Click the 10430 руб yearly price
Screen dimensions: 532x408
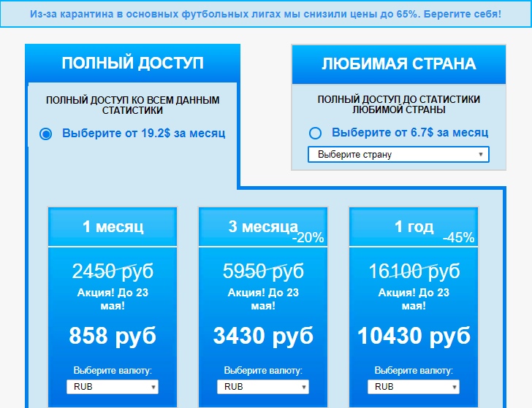(414, 336)
